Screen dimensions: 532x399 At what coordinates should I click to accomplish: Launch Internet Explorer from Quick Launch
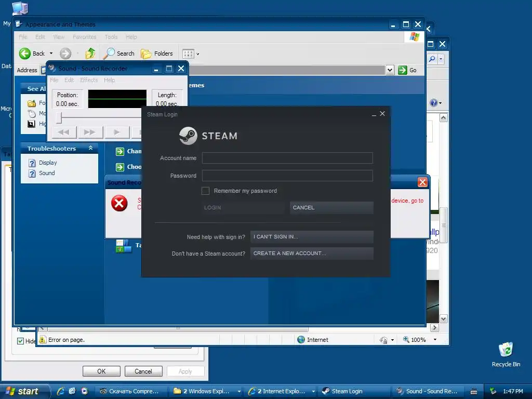[x=61, y=391]
